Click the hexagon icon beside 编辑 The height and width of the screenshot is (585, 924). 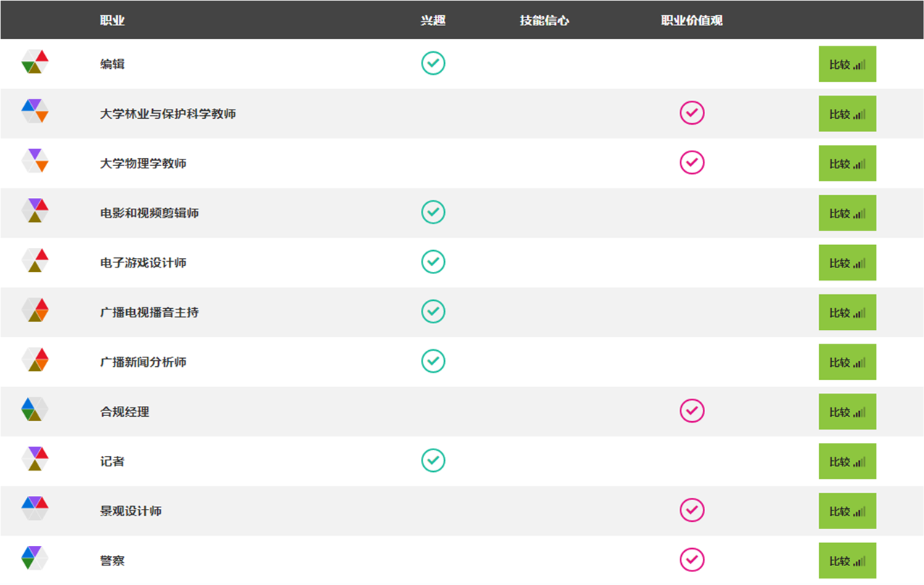35,62
